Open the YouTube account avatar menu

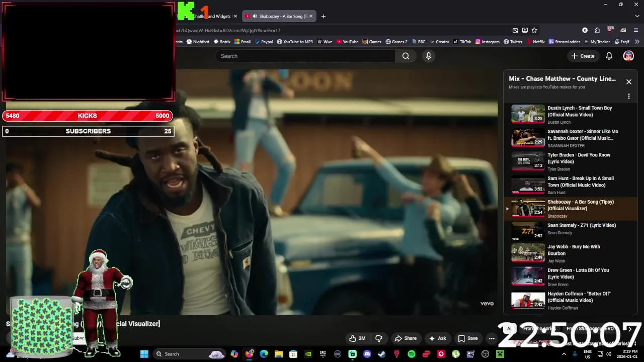pyautogui.click(x=628, y=56)
